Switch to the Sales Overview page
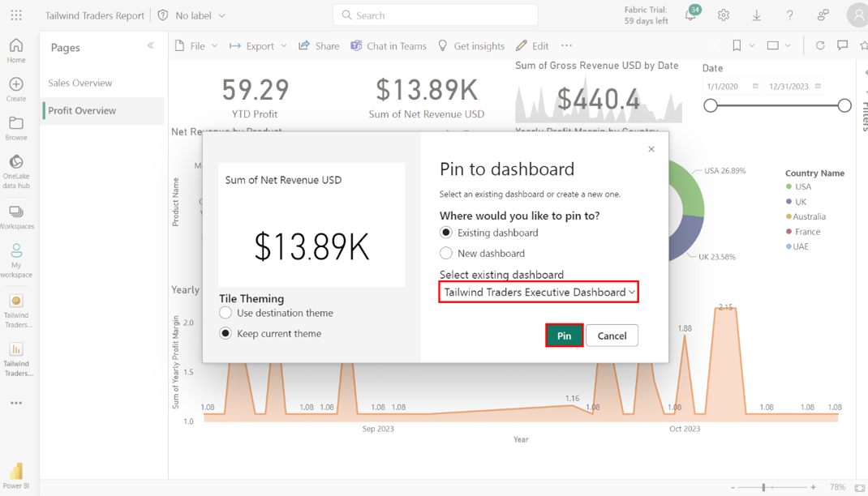The height and width of the screenshot is (496, 868). coord(80,83)
